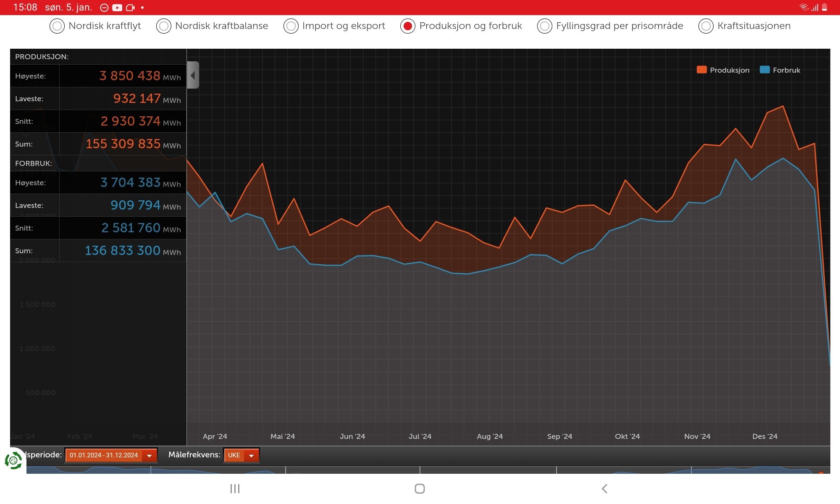Click the FORBRUK: section header

34,163
